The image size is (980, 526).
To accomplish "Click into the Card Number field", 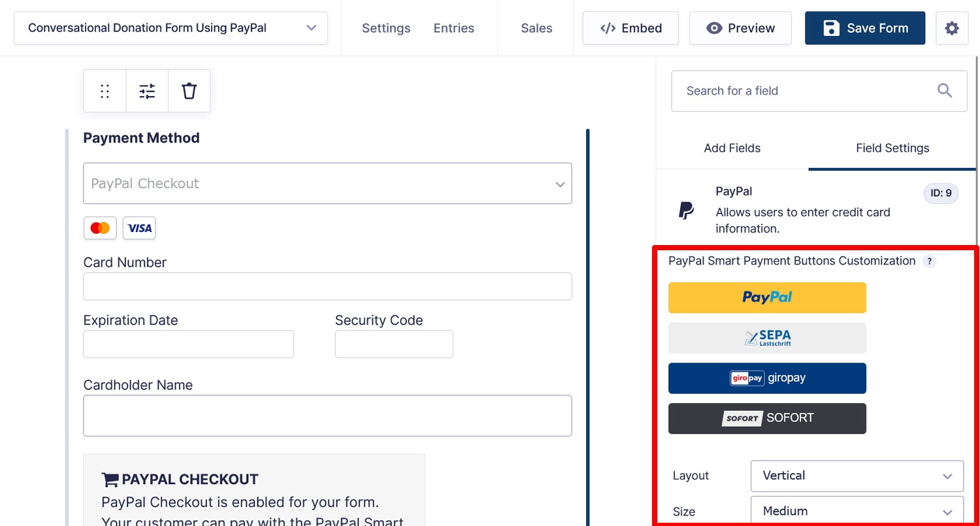I will (327, 287).
